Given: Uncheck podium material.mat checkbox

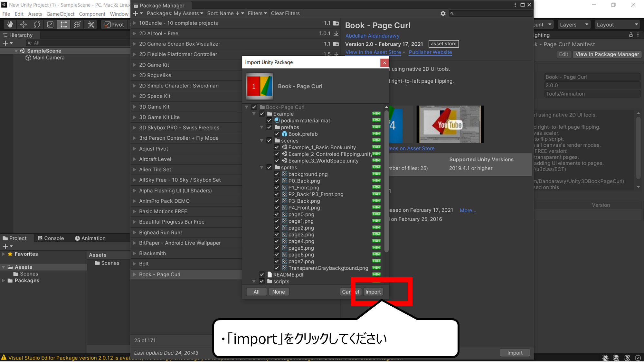Looking at the screenshot, I should point(269,121).
